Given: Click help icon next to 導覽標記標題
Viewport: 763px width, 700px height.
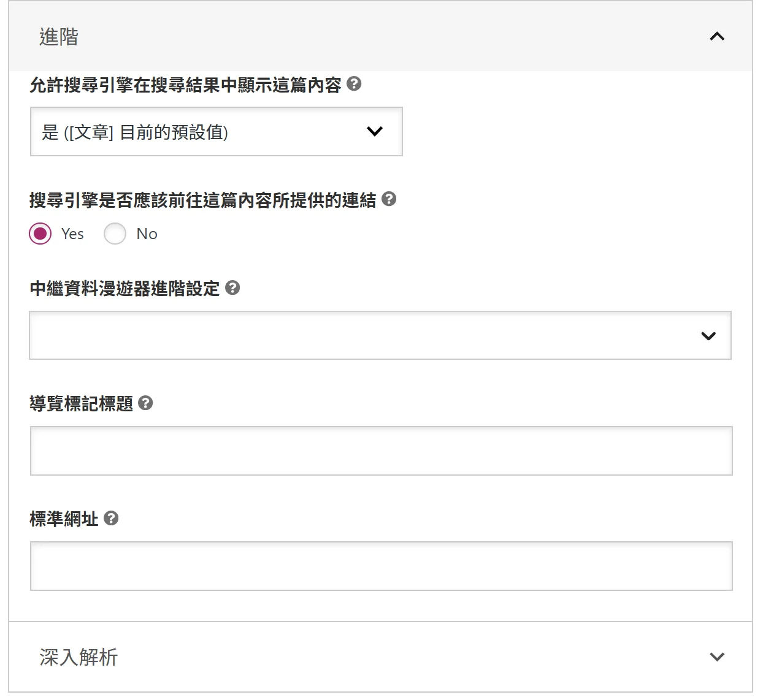Looking at the screenshot, I should click(x=145, y=403).
